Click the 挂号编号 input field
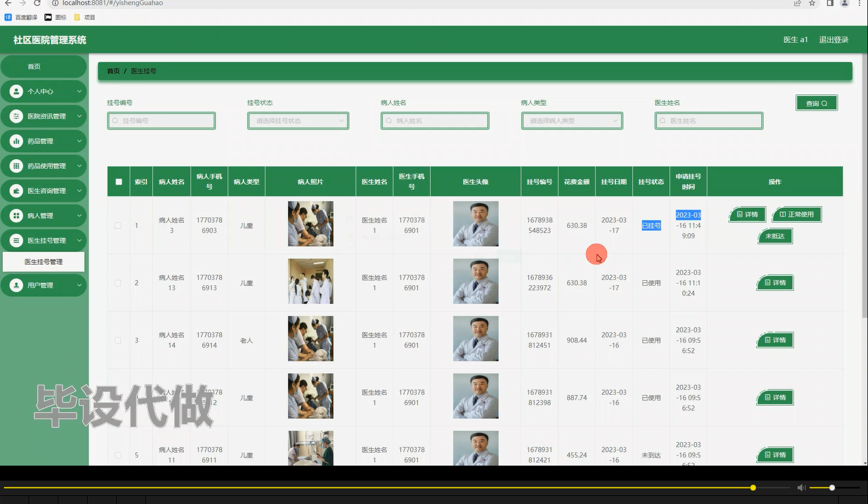Image resolution: width=868 pixels, height=504 pixels. [161, 121]
